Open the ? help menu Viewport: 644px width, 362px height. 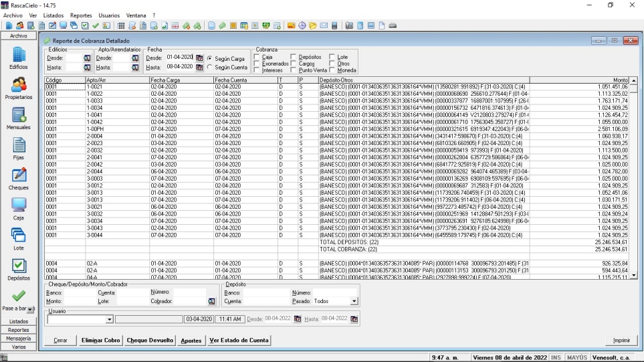click(154, 15)
